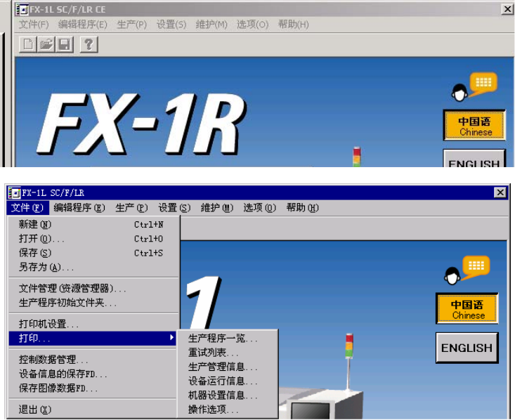Viewport: 515px width, 420px height.
Task: Choose 退出(X) from file menu
Action: 93,409
